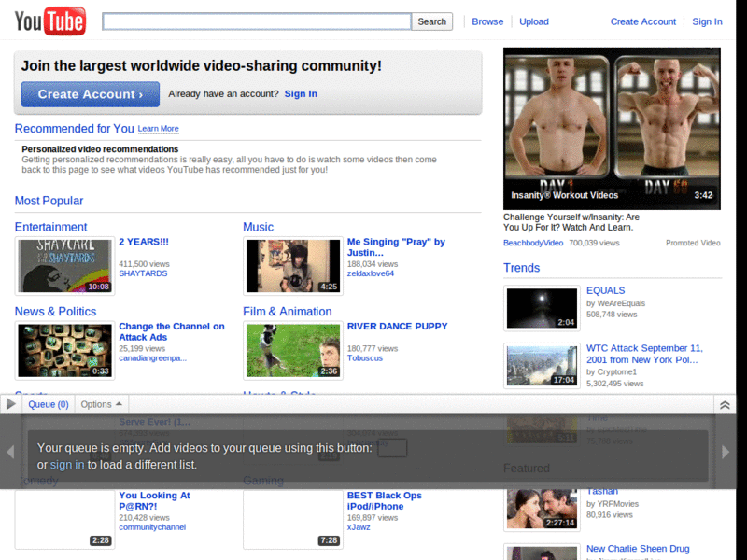
Task: Open New Charlie Sheen Drug title
Action: point(638,549)
